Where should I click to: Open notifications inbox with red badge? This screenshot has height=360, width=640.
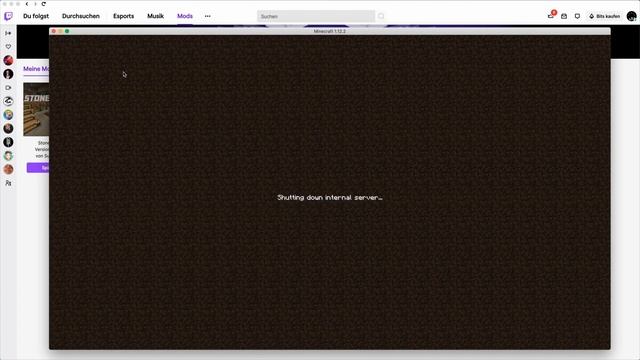tap(551, 16)
